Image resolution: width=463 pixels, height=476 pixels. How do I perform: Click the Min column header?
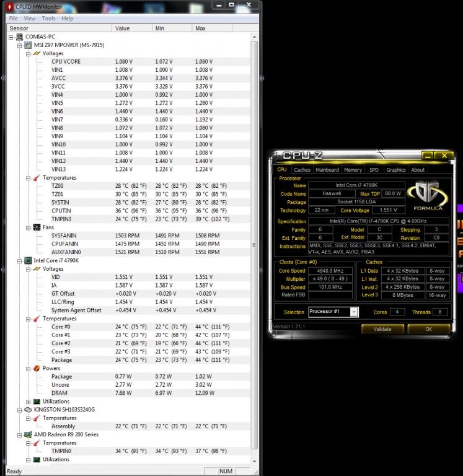172,29
